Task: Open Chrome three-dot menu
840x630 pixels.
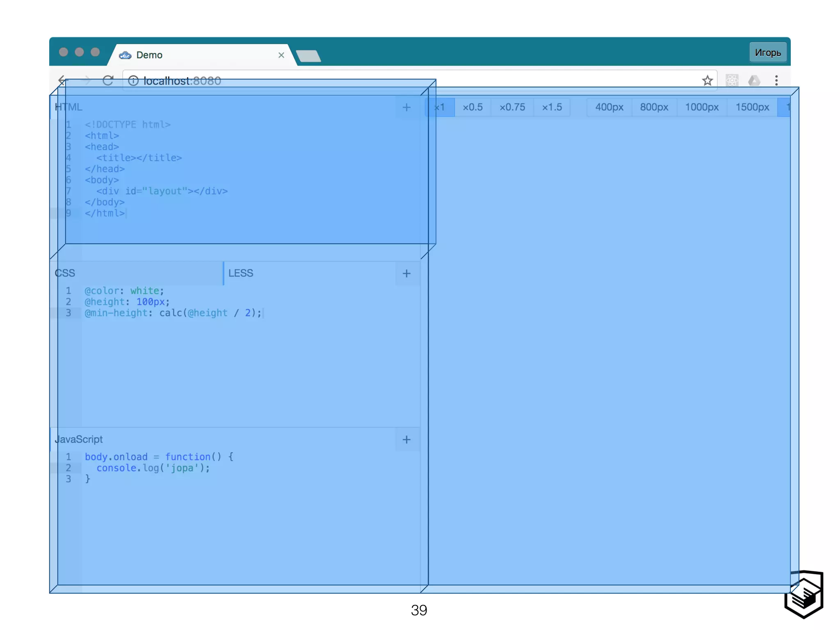Action: pyautogui.click(x=776, y=80)
